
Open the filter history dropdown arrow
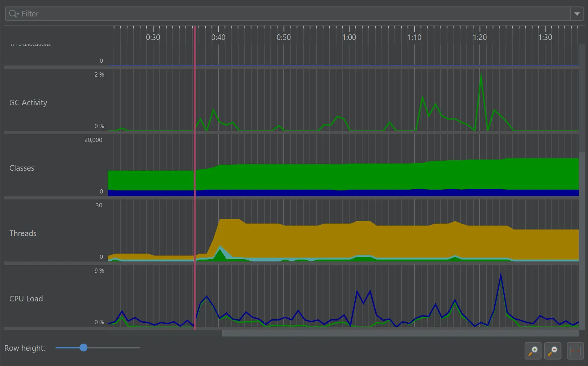coord(577,14)
